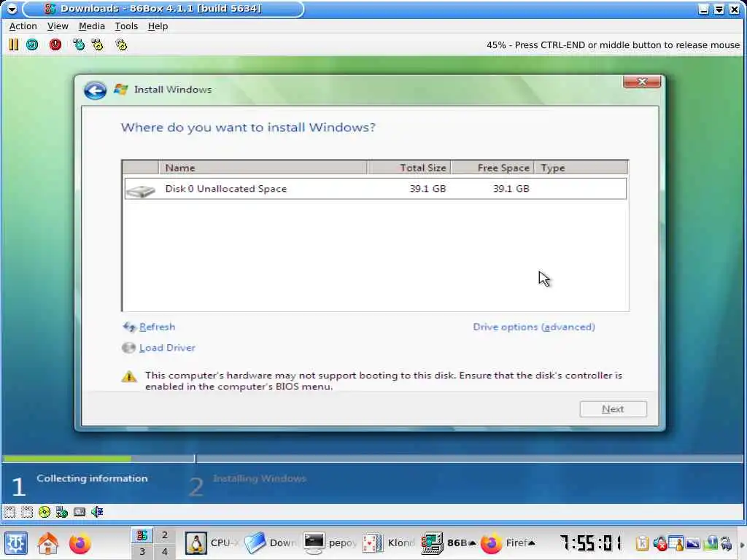Sort by the Total Size column header
The width and height of the screenshot is (747, 560).
pyautogui.click(x=409, y=168)
